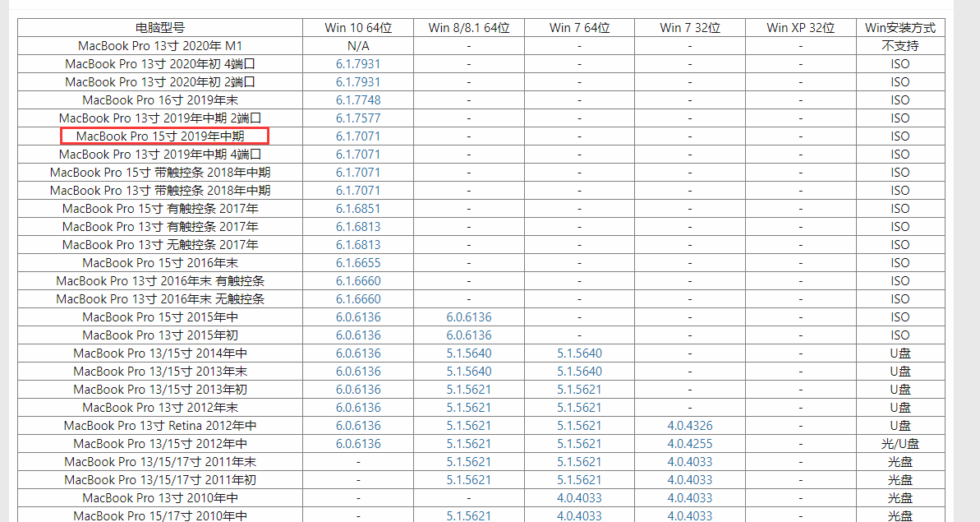Open 6.1.6813 link for 13寸 无触控条 2017年

pyautogui.click(x=358, y=245)
